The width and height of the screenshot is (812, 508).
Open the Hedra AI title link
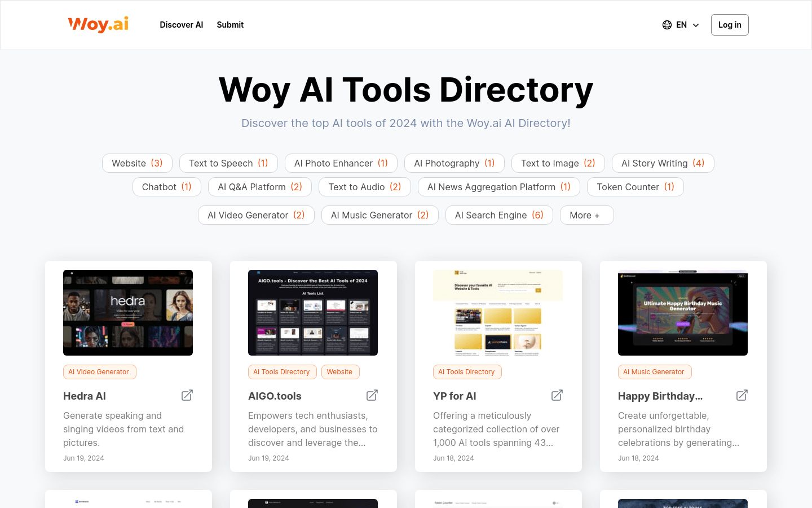point(85,396)
